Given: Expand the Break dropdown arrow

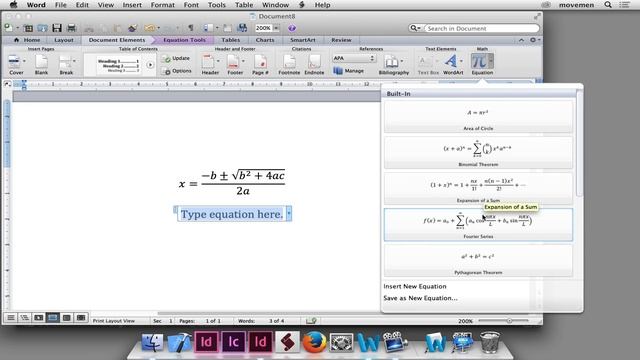Looking at the screenshot, I should click(x=74, y=61).
